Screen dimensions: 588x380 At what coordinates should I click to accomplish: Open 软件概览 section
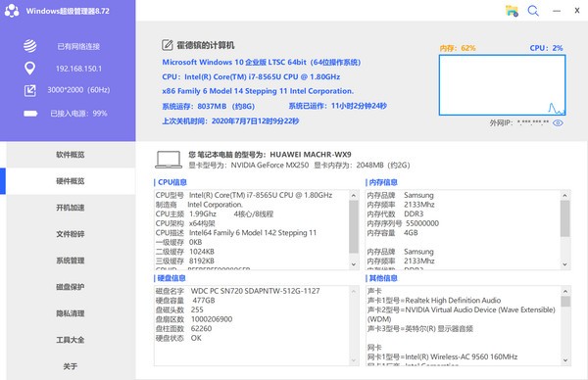point(71,155)
